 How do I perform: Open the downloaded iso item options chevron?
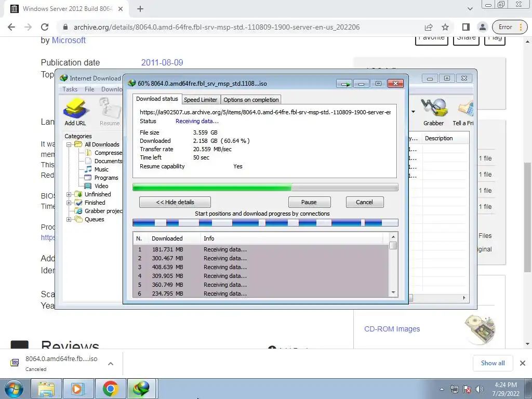tap(111, 364)
